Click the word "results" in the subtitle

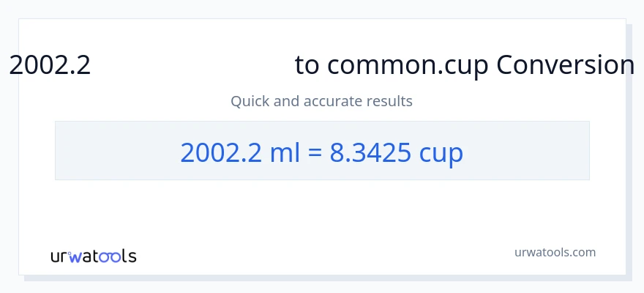[392, 101]
